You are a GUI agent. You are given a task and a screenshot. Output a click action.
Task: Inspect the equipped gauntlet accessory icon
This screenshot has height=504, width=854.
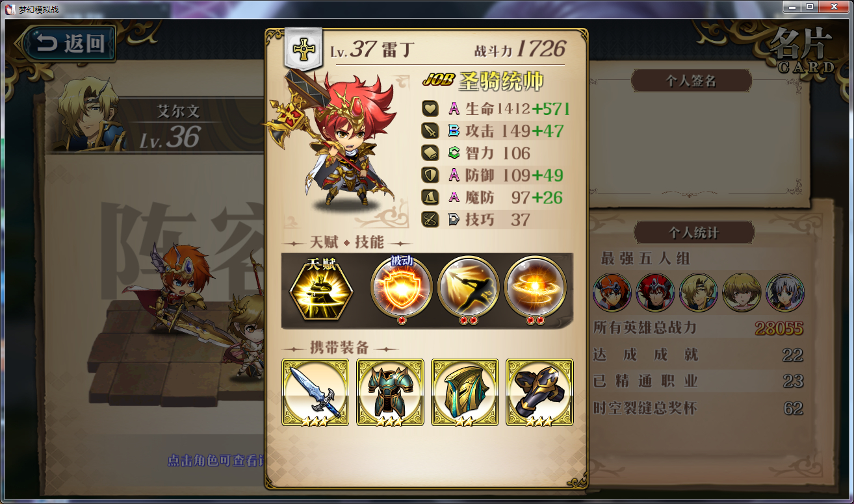point(539,392)
